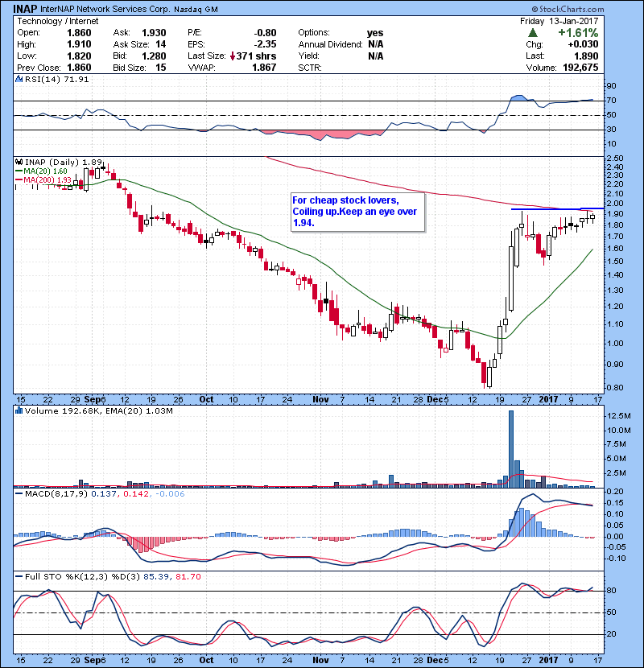This screenshot has width=644, height=668.
Task: Click the Bid price 1.280
Action: [154, 56]
